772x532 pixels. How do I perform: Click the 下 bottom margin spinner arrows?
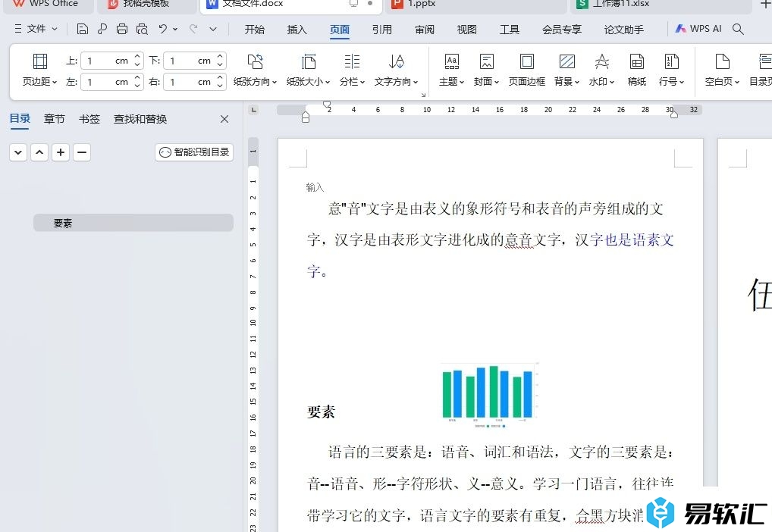tap(221, 61)
